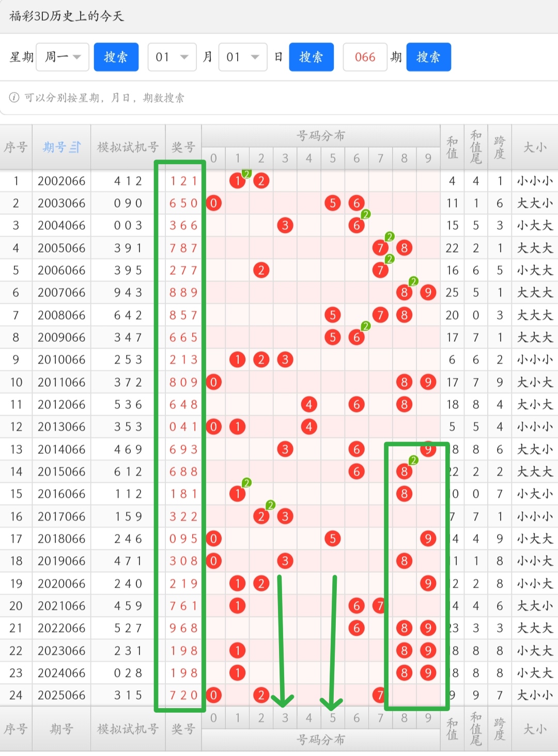Click the info icon before the search hint

pos(14,98)
